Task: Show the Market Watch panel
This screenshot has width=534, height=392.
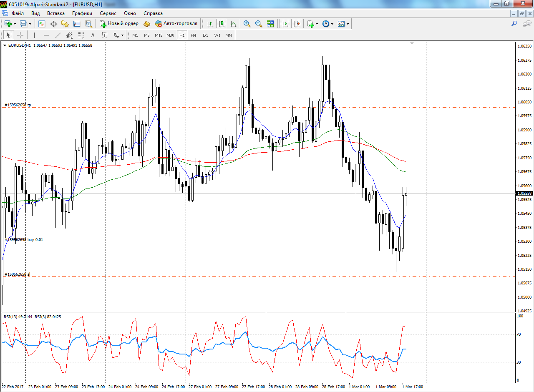Action: [x=42, y=24]
